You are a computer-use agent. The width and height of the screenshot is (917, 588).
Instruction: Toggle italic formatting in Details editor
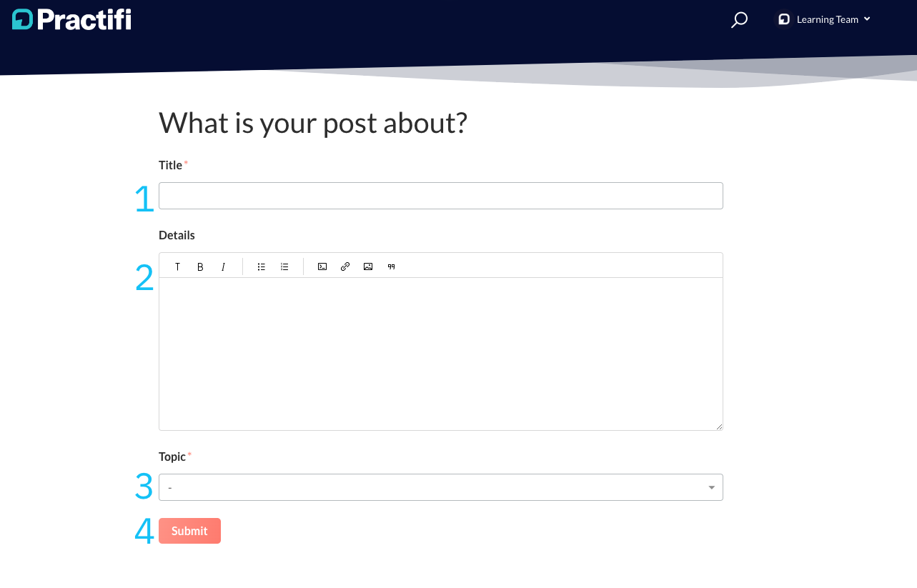(223, 266)
